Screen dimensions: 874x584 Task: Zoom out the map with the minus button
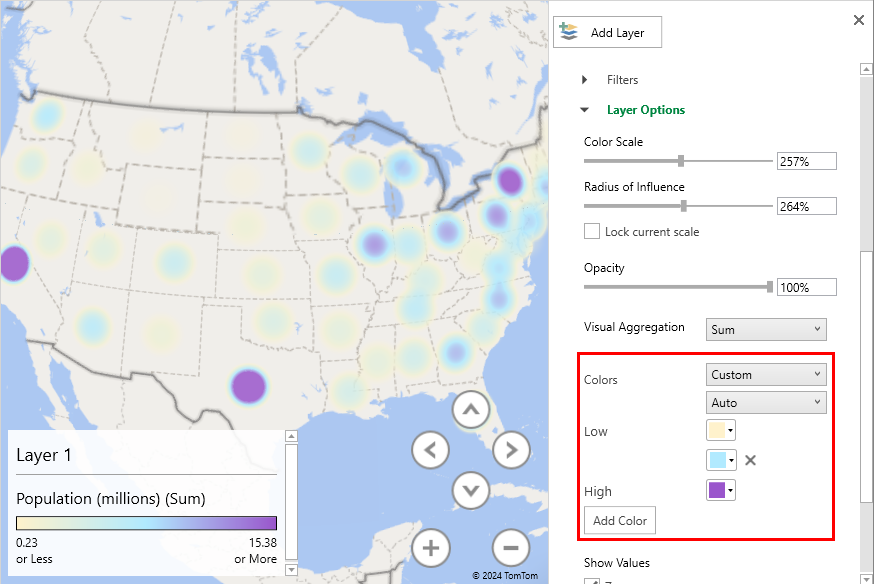pos(512,548)
